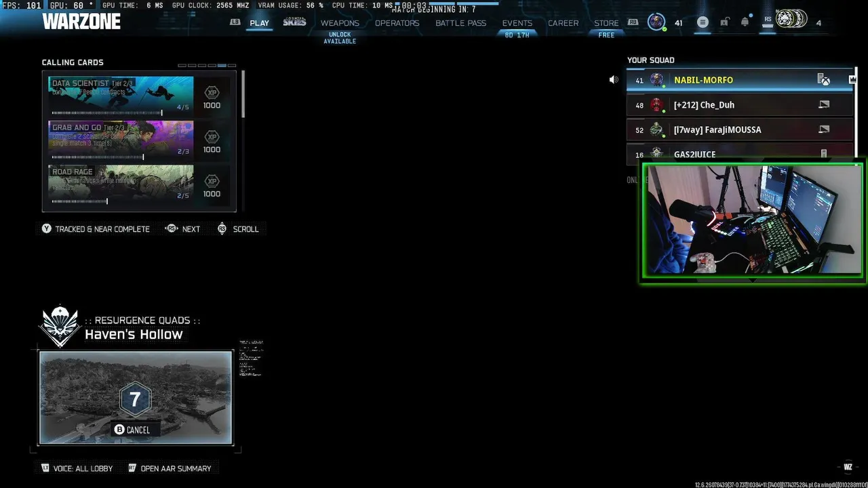Screen dimensions: 868x488
Task: Click the XP 1000 reward for Grab and Go
Action: coord(212,142)
